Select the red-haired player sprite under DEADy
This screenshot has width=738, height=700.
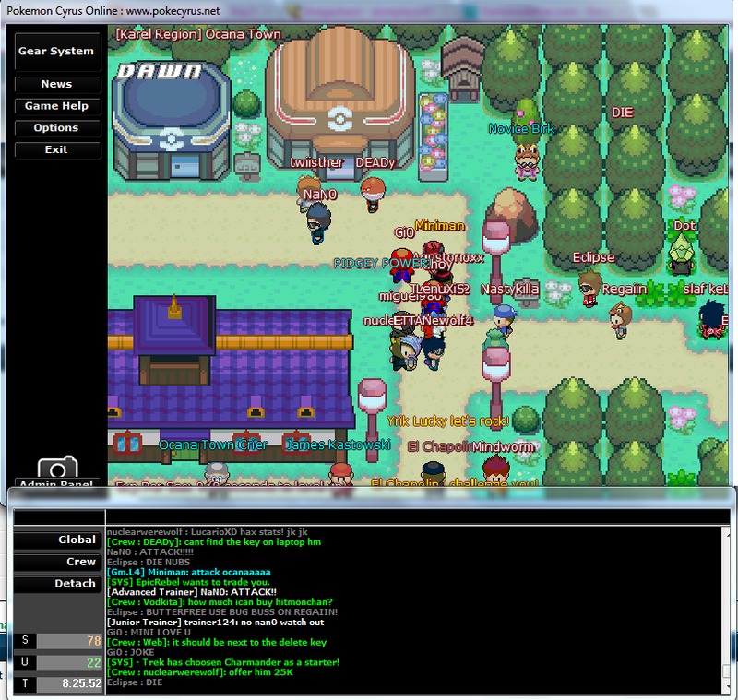(373, 194)
